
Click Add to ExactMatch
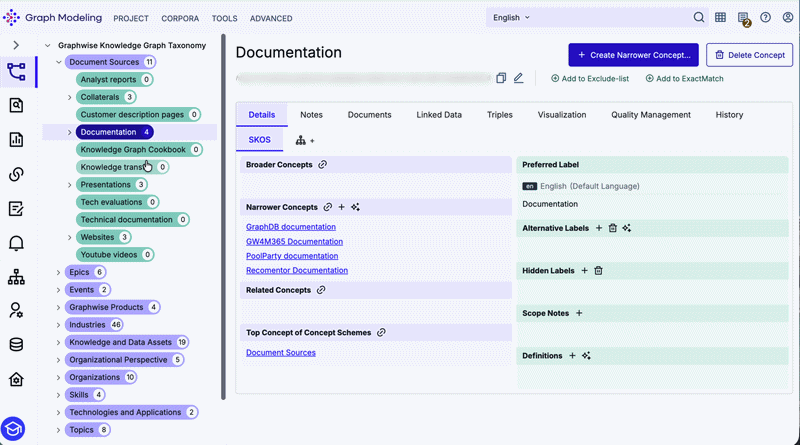point(684,79)
